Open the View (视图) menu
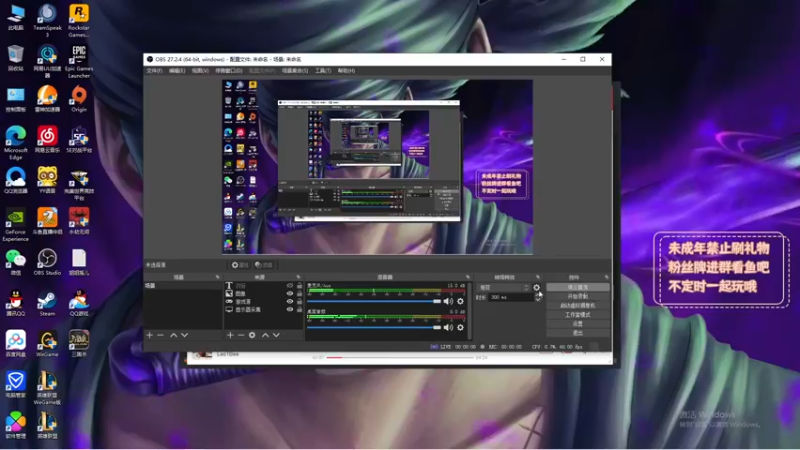The height and width of the screenshot is (450, 800). click(200, 71)
